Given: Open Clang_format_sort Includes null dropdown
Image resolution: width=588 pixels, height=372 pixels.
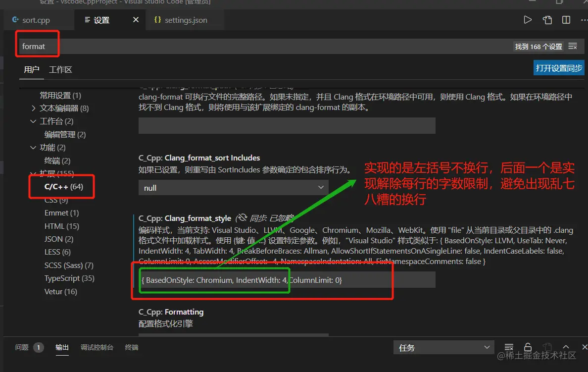Looking at the screenshot, I should click(x=233, y=188).
